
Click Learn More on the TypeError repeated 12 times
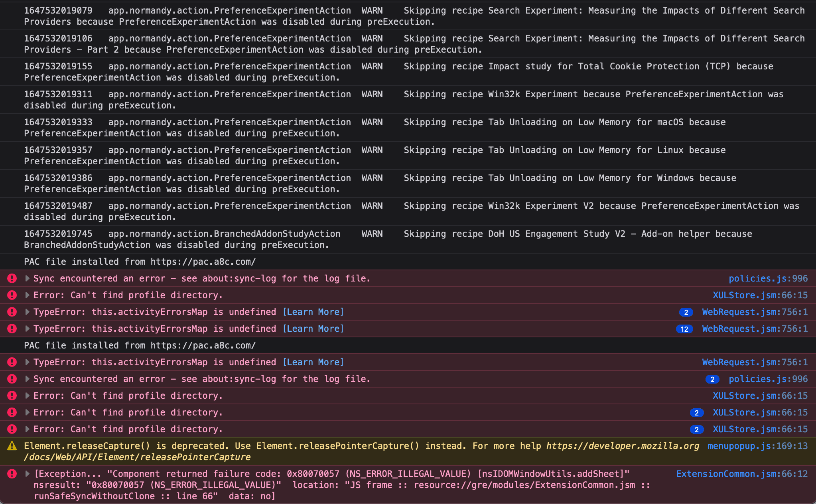(313, 329)
